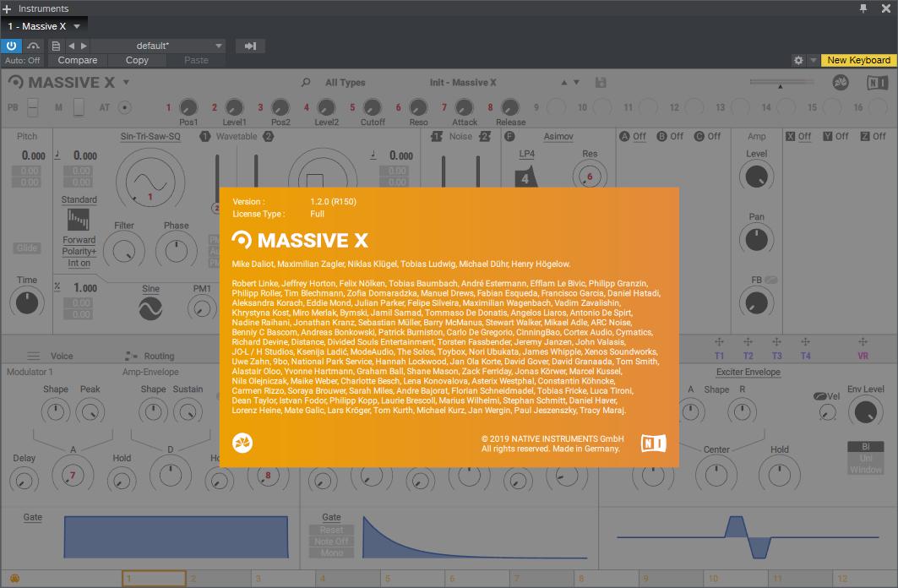The image size is (898, 588).
Task: Load the previous preset with left arrow
Action: pyautogui.click(x=72, y=46)
